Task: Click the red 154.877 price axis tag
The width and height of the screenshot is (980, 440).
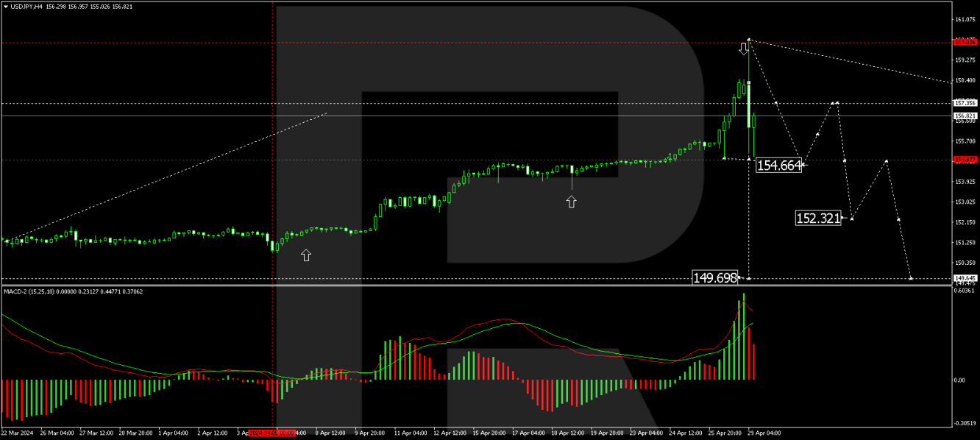Action: (x=965, y=160)
